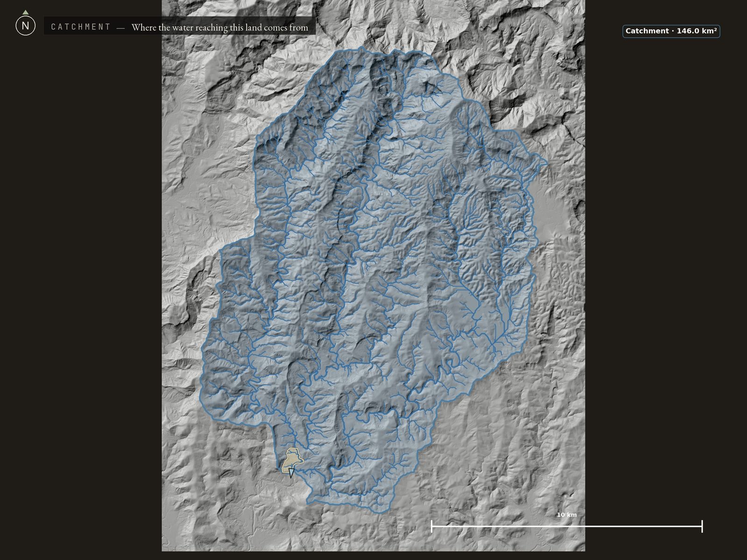Click the Catchment · 146.0 km² badge
The width and height of the screenshot is (747, 560).
[671, 31]
